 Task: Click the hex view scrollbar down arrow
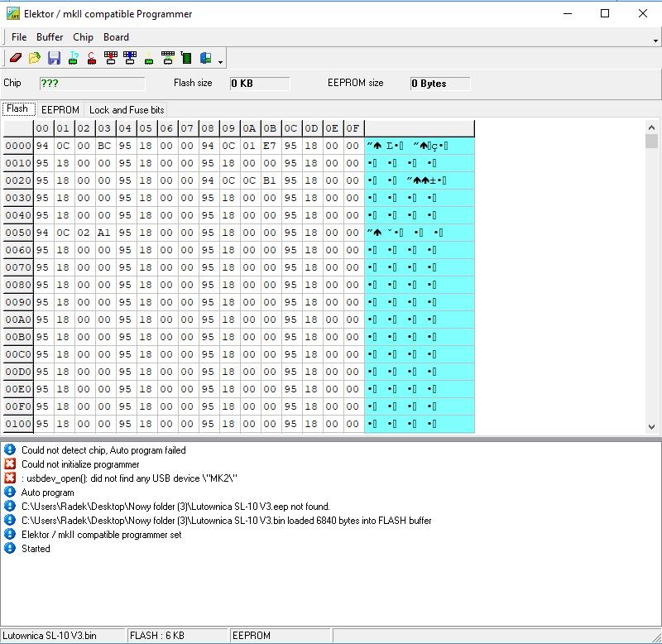(x=651, y=426)
